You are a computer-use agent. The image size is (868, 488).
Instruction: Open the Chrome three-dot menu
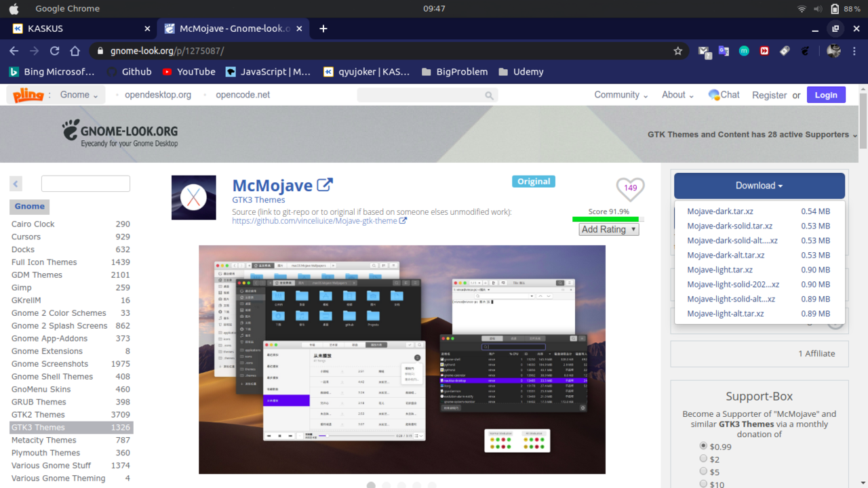click(854, 51)
